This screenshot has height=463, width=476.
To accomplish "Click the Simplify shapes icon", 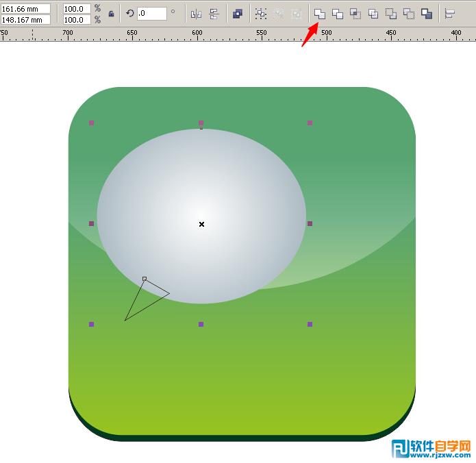I will tap(373, 14).
